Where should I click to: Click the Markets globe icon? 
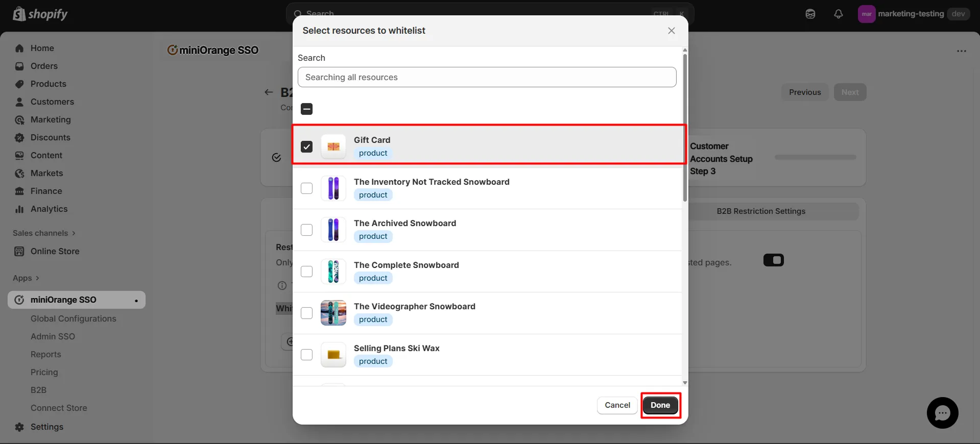point(19,173)
